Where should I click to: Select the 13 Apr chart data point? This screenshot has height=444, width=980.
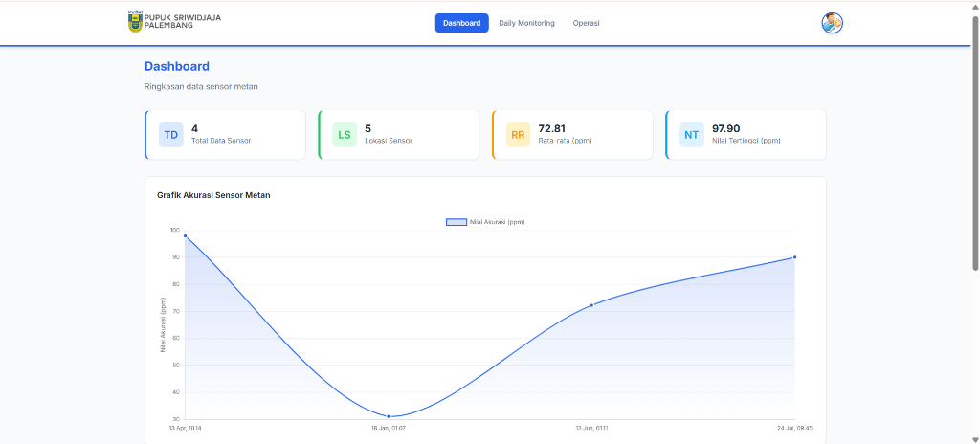click(185, 235)
